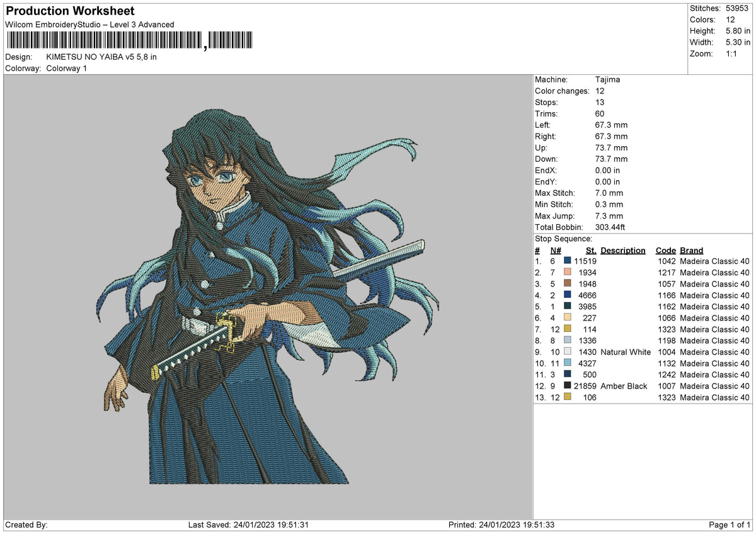Click the navy swatch for code 1042
Screen dimensions: 756x534
point(568,261)
